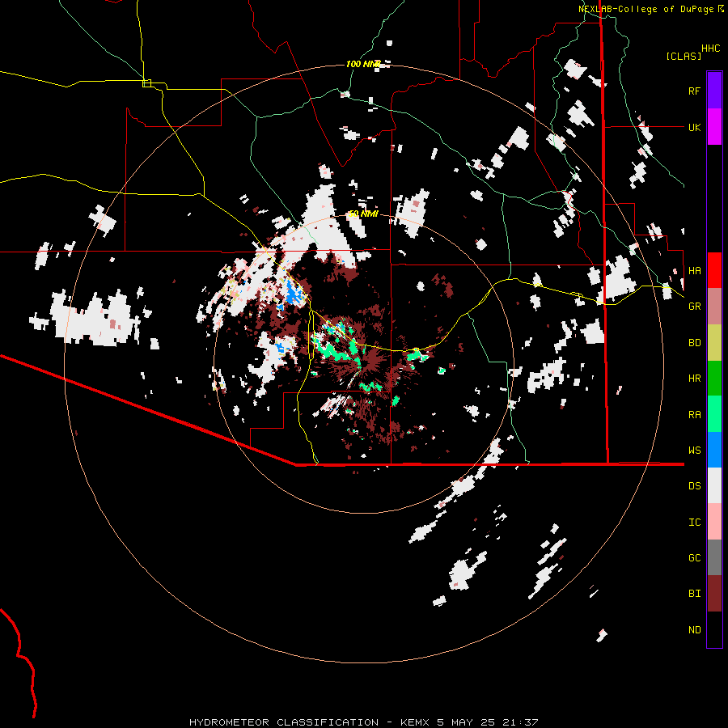Image resolution: width=728 pixels, height=728 pixels.
Task: Click the BI brown legend swatch
Action: [x=714, y=594]
